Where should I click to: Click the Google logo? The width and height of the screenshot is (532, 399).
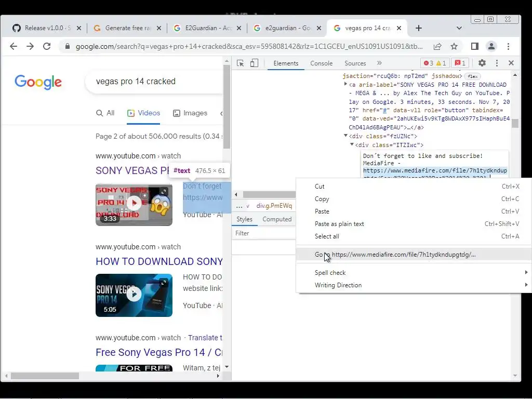[38, 82]
